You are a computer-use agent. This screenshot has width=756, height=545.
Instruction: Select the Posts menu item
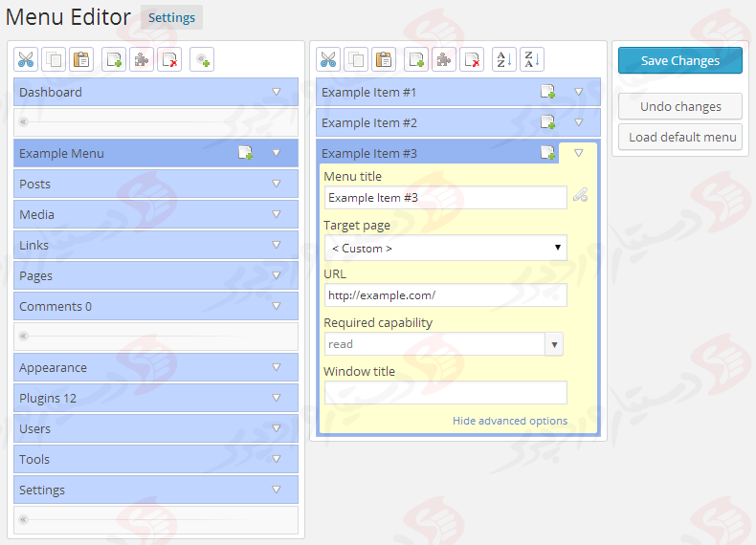coord(156,184)
